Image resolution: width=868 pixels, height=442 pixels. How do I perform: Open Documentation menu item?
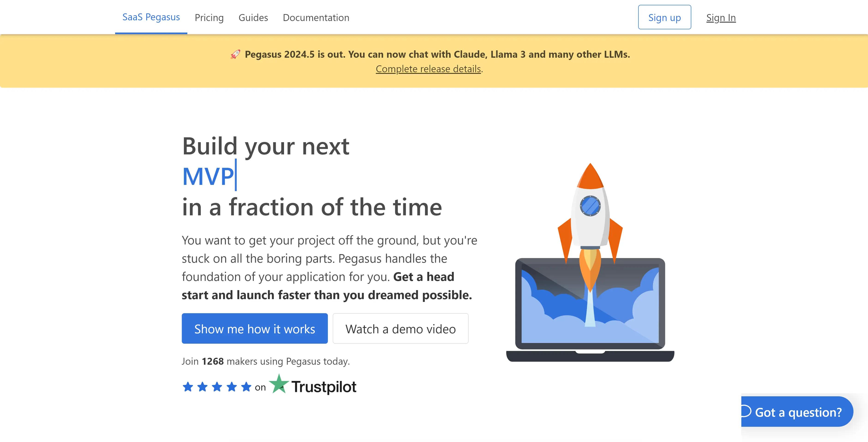point(315,17)
